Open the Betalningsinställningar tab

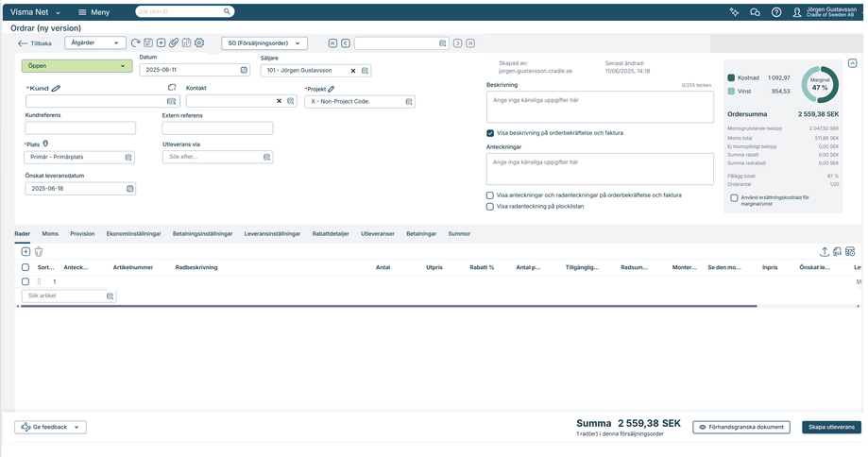click(203, 234)
